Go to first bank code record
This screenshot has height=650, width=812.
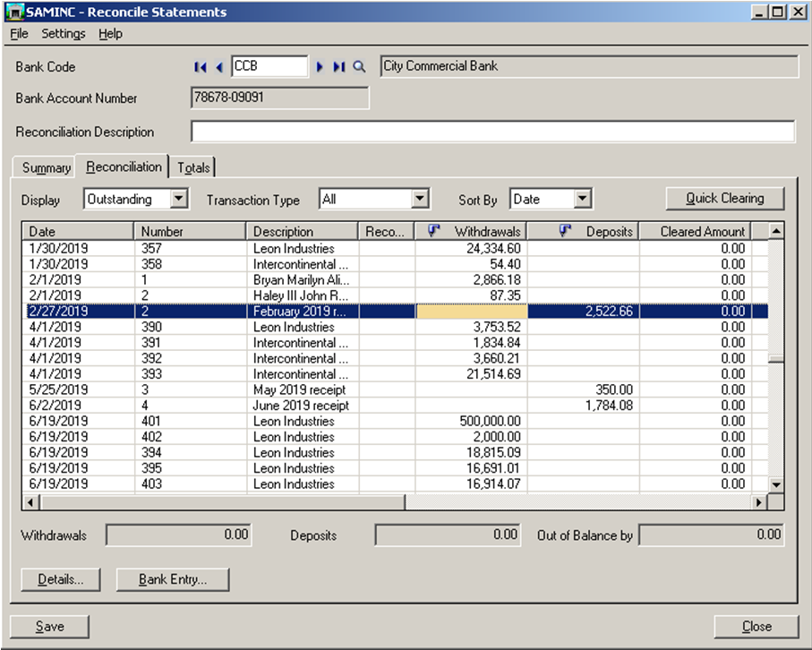click(201, 67)
